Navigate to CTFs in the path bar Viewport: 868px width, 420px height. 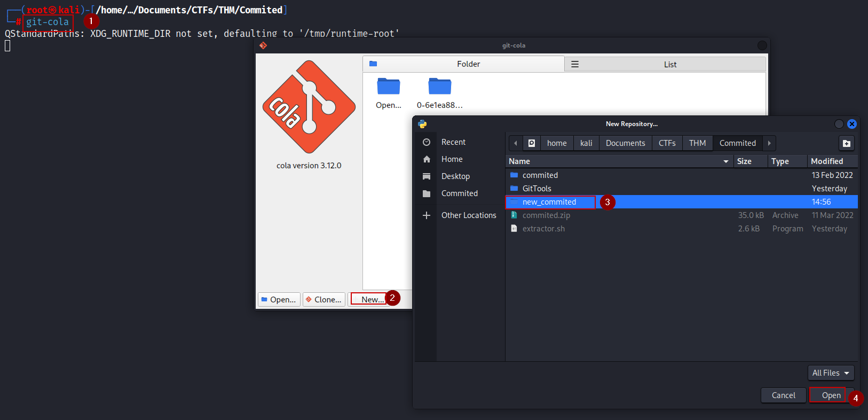tap(667, 143)
